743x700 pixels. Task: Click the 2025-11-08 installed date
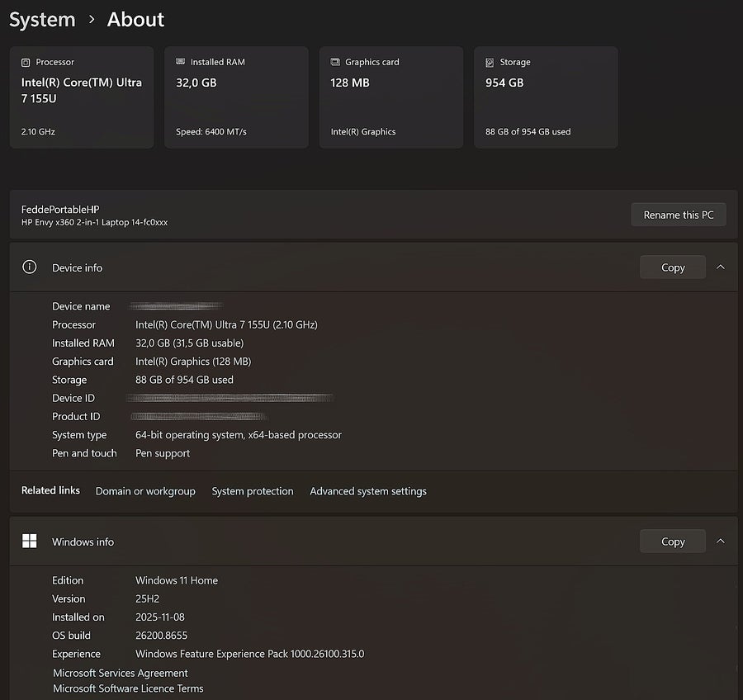160,617
